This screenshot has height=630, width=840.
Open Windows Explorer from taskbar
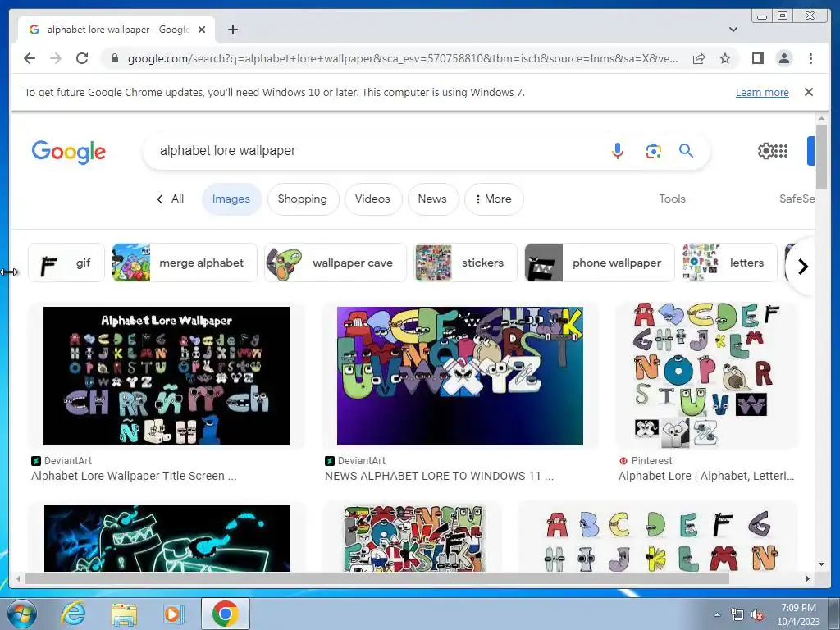point(124,614)
